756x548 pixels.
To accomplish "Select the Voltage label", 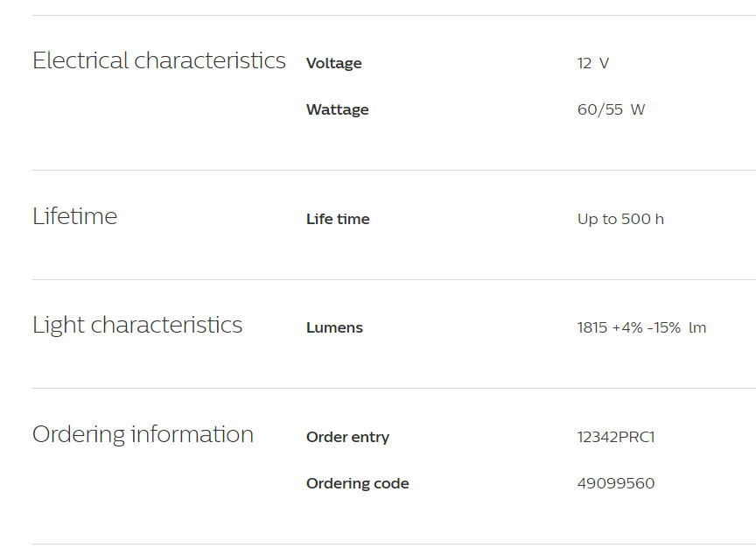I will pyautogui.click(x=333, y=64).
